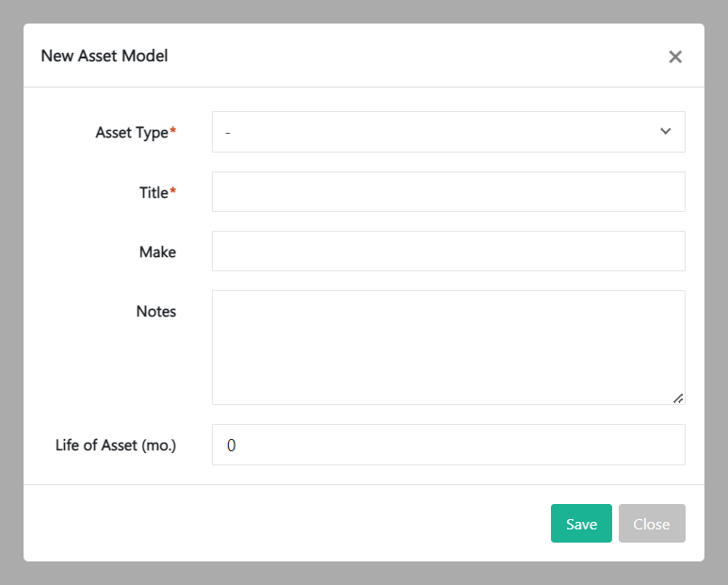The image size is (728, 585).
Task: Open the Asset Type dropdown
Action: 447,132
